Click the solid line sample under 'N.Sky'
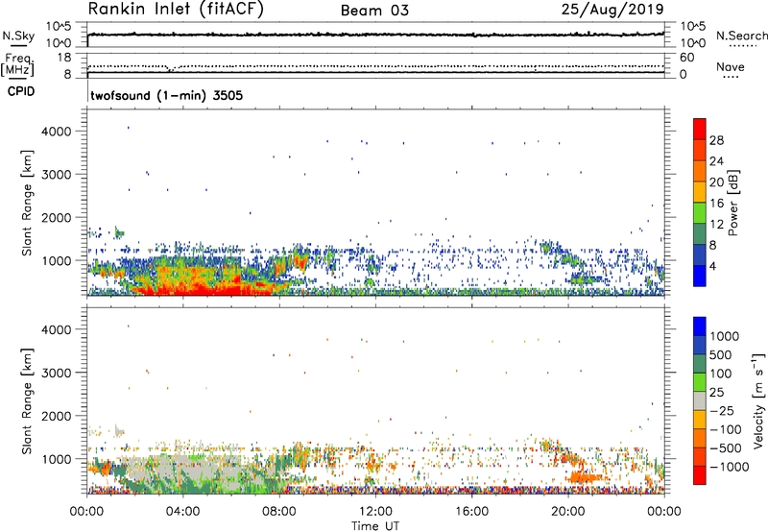This screenshot has width=768, height=532. [18, 45]
